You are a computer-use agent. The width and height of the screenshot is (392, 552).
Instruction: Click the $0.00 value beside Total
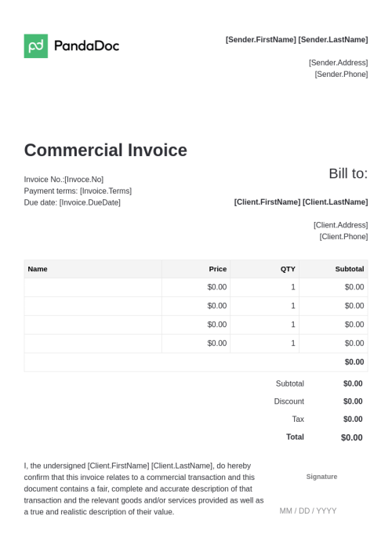click(x=351, y=438)
